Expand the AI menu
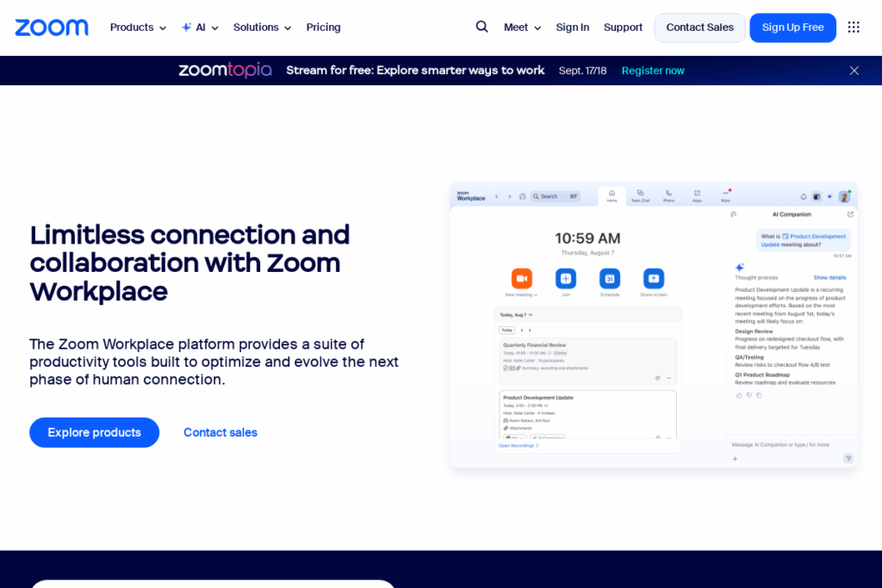The image size is (882, 588). [x=200, y=28]
